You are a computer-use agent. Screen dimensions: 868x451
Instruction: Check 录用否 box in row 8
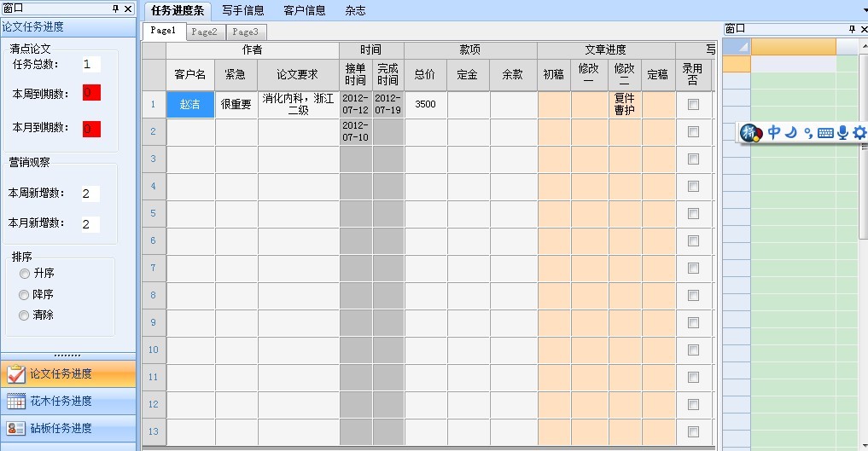[x=693, y=295]
